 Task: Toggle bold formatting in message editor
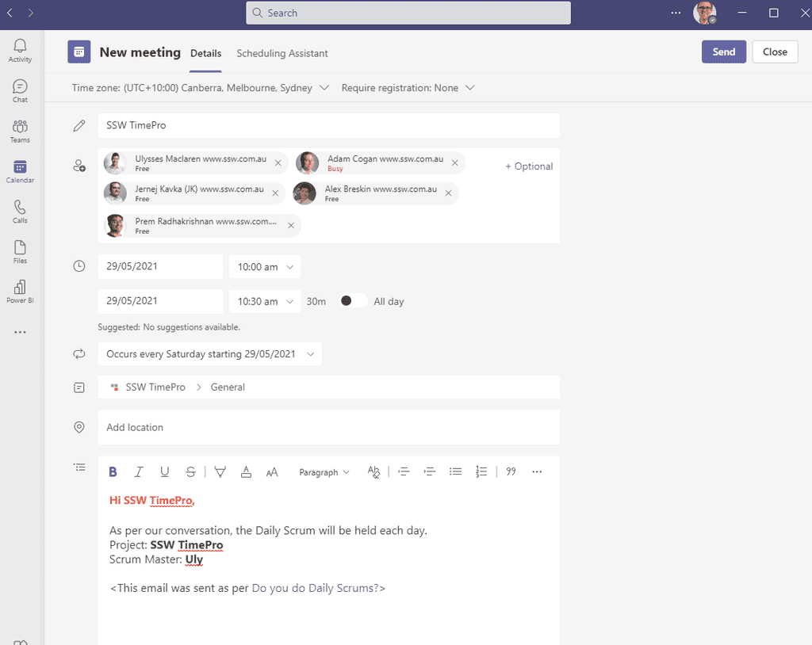pos(113,471)
